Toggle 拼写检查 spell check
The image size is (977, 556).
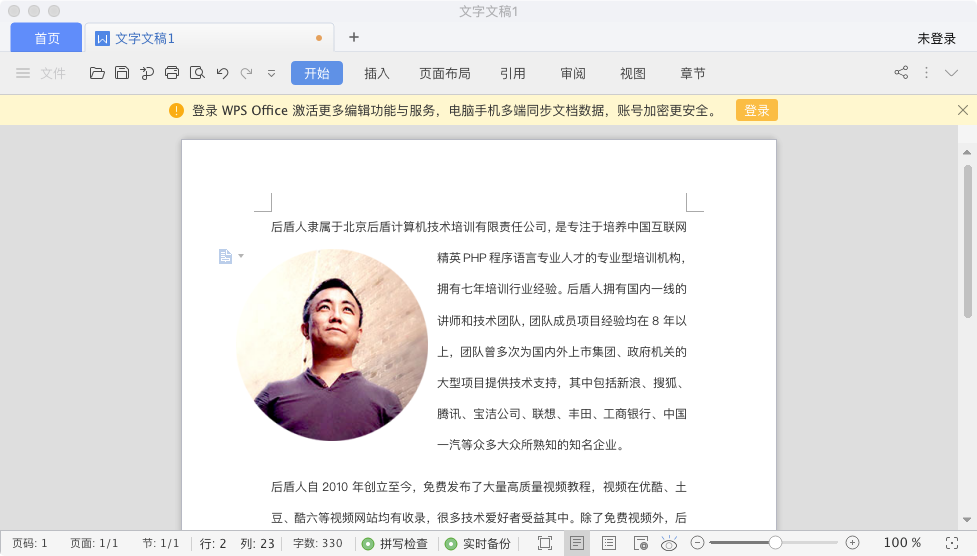395,544
